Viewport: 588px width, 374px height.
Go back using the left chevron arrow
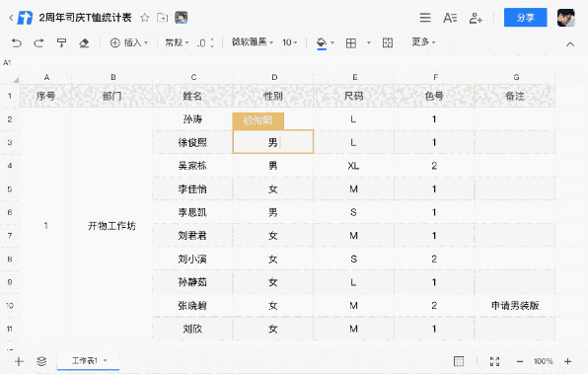pyautogui.click(x=11, y=18)
